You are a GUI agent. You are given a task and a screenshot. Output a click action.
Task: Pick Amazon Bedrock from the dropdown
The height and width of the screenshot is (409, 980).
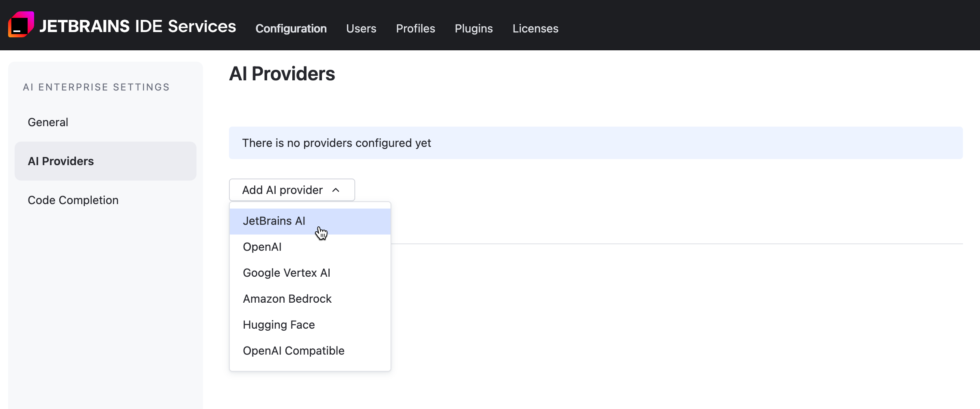point(287,299)
